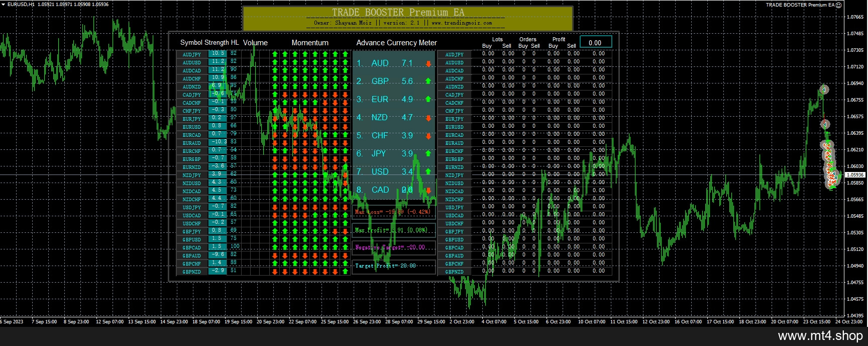868x346 pixels.
Task: Click the USD row in Advance Currency Meter
Action: (x=394, y=171)
